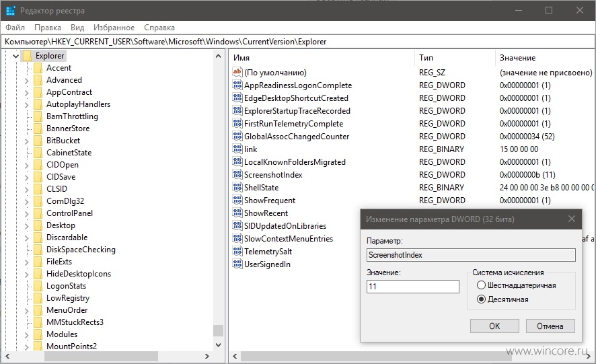Image resolution: width=596 pixels, height=364 pixels.
Task: Select the Десятичная radio button
Action: point(481,299)
